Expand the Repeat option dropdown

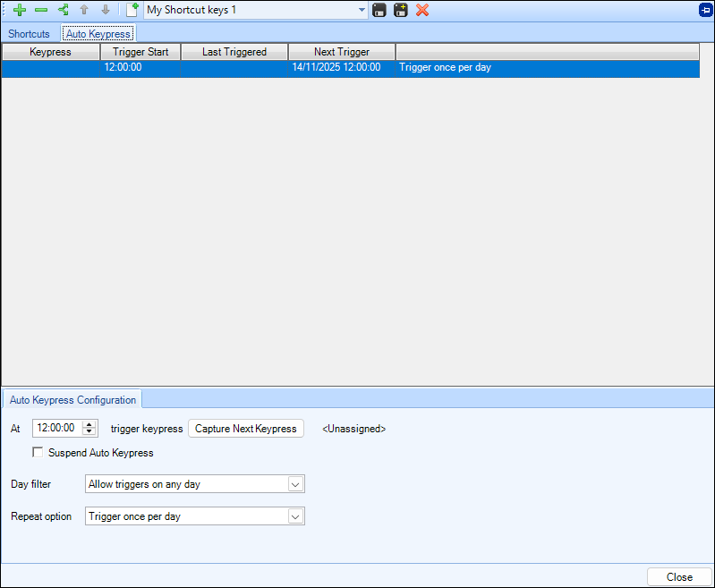(295, 516)
